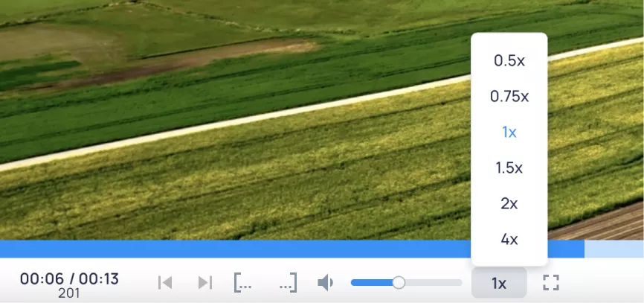Enter fullscreen mode
Viewport: 644px width, 303px height.
pos(551,282)
